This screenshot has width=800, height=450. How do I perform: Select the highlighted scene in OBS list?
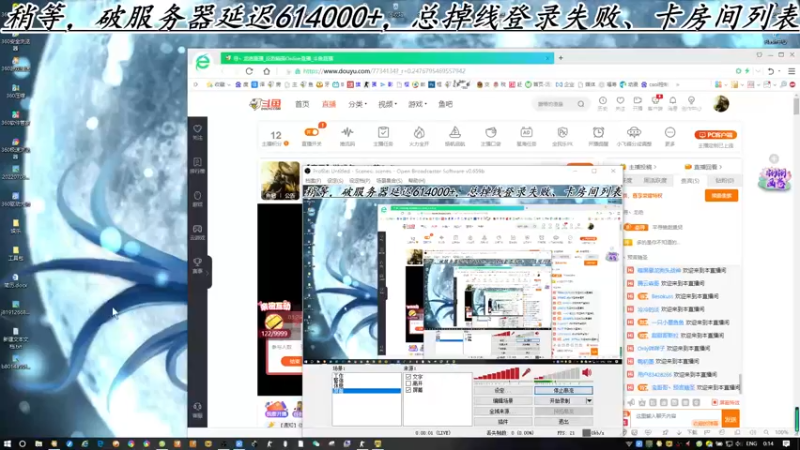click(366, 391)
